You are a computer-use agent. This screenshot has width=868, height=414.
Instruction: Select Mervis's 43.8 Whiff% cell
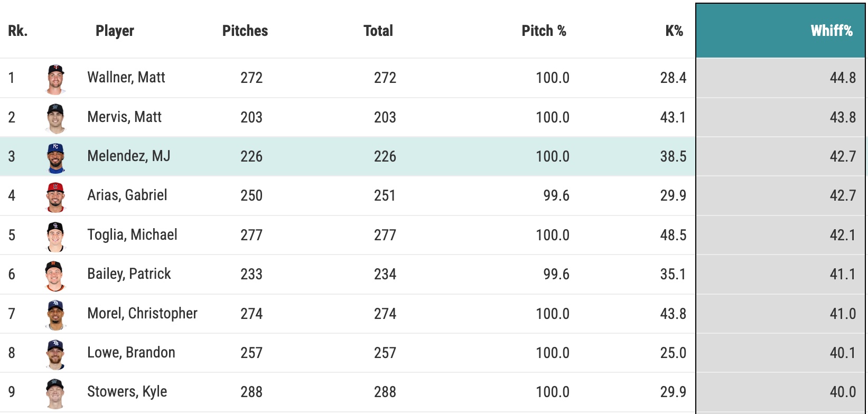coord(843,117)
